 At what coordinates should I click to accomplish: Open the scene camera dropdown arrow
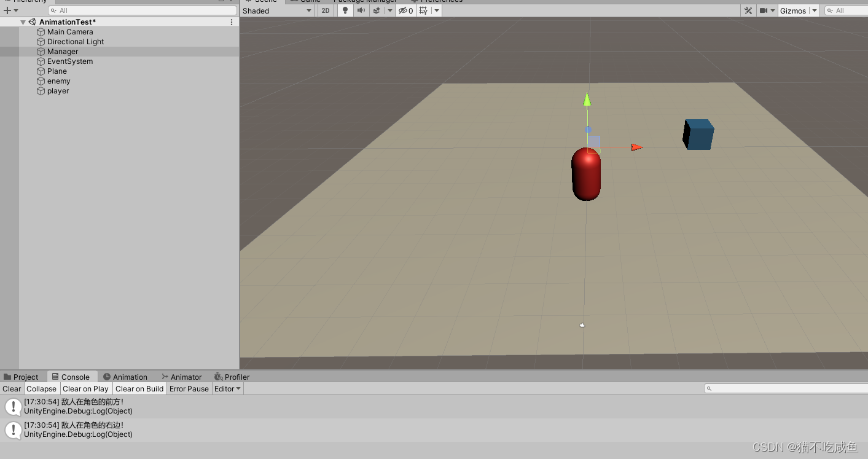point(773,10)
